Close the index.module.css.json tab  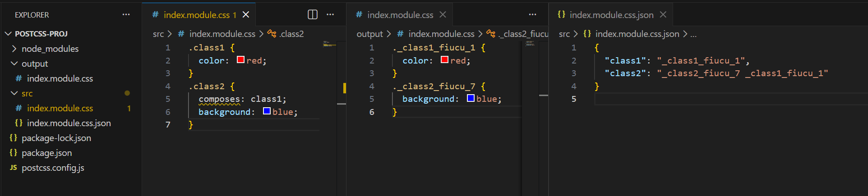tap(663, 15)
